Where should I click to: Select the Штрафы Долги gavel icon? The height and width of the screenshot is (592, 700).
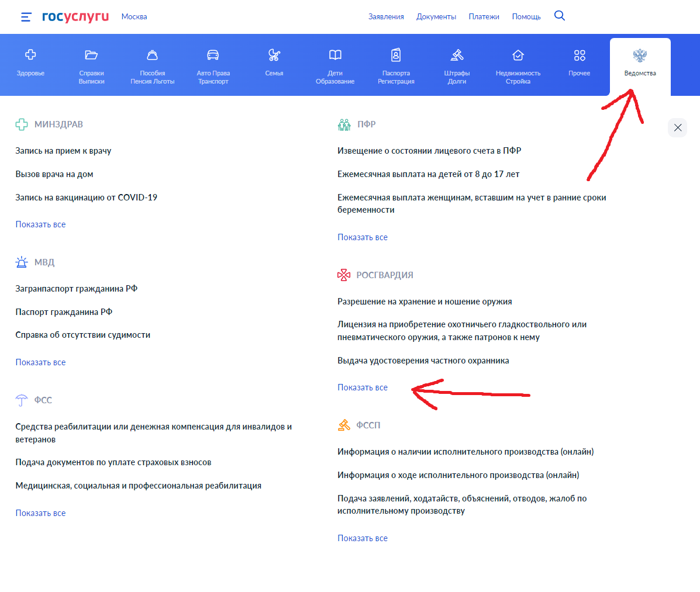(x=457, y=55)
